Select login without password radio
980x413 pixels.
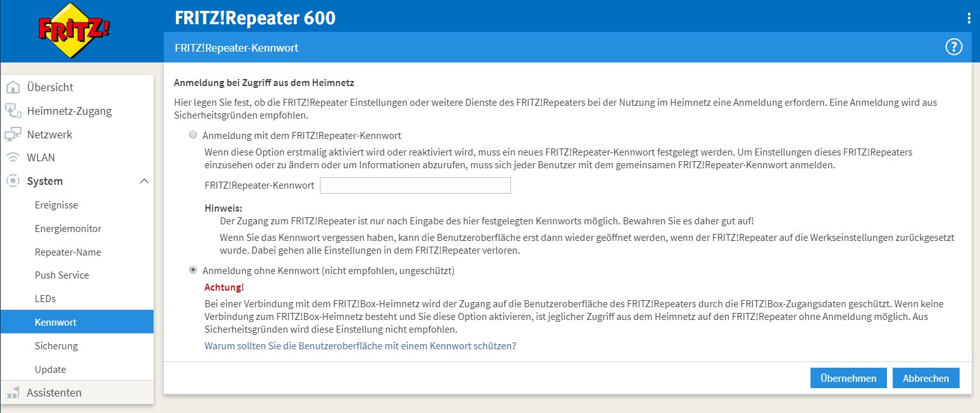193,270
